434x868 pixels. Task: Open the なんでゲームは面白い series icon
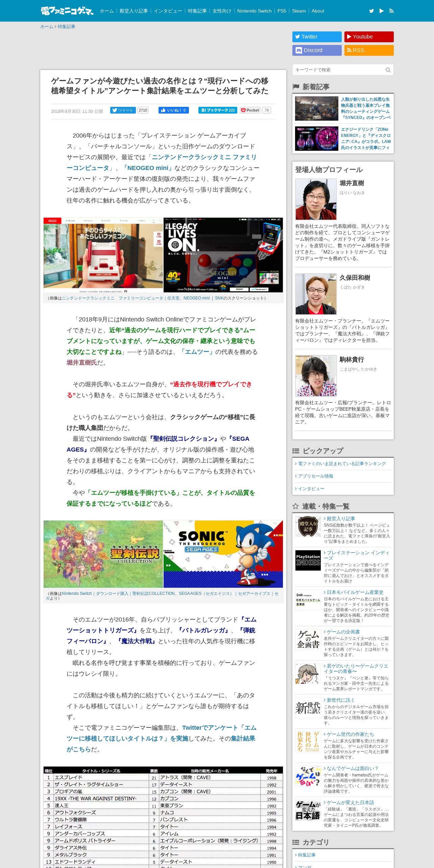coord(308,776)
